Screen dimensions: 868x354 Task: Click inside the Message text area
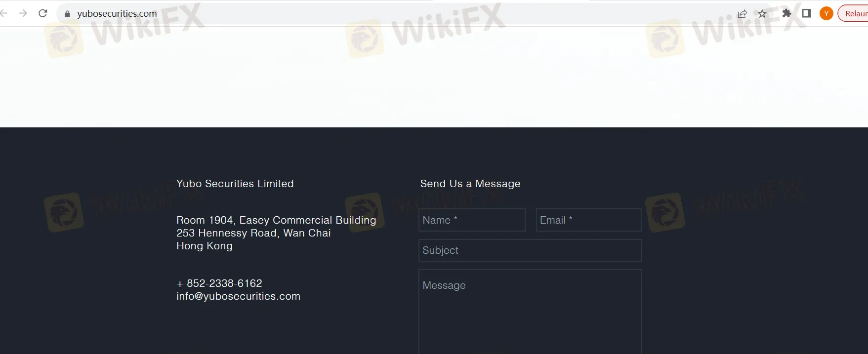530,312
